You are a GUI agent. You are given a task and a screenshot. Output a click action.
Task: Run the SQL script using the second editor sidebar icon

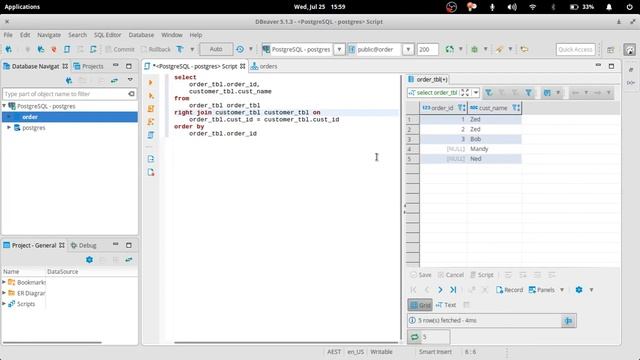[x=151, y=96]
